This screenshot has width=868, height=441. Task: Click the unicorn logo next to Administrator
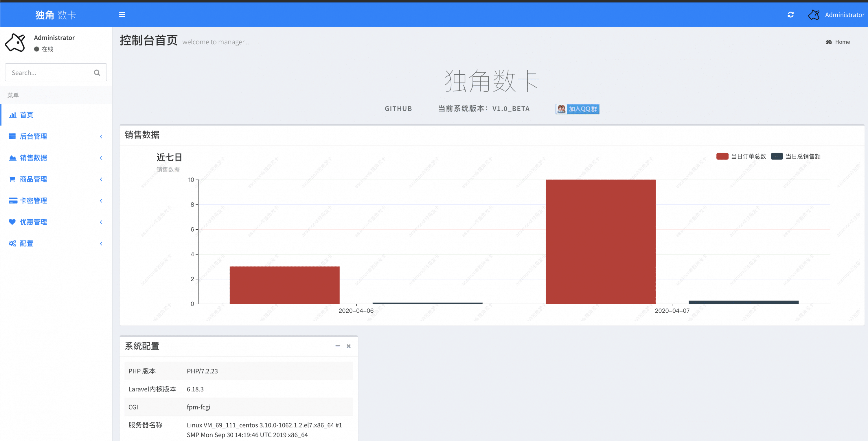tap(813, 14)
